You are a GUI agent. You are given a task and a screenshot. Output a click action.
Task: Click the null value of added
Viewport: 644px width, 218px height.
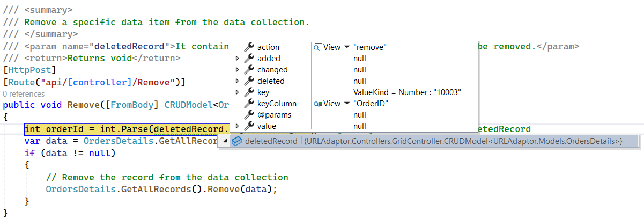[x=360, y=59]
